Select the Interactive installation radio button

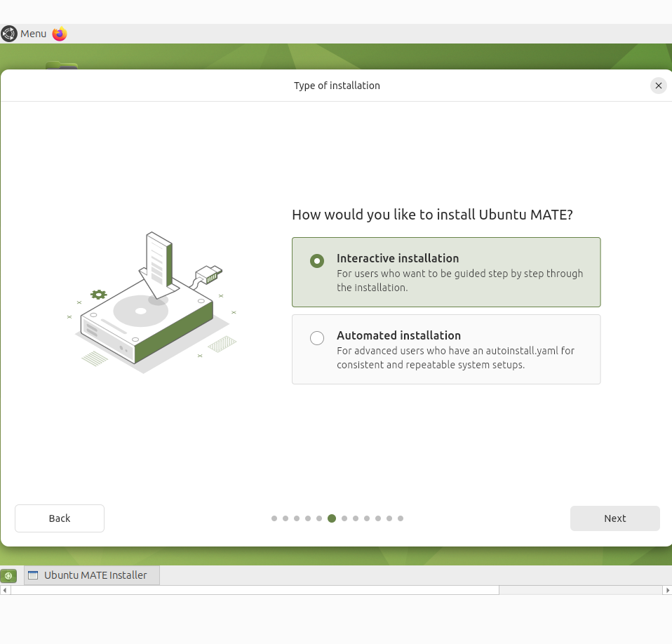click(317, 260)
